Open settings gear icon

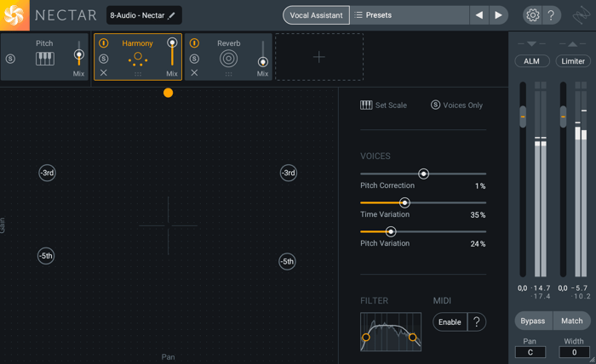point(532,15)
